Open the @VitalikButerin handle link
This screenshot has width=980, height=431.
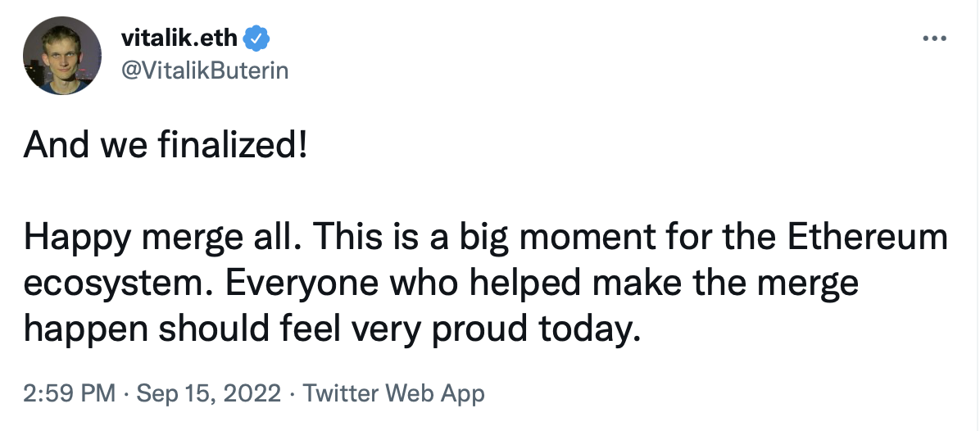click(204, 70)
